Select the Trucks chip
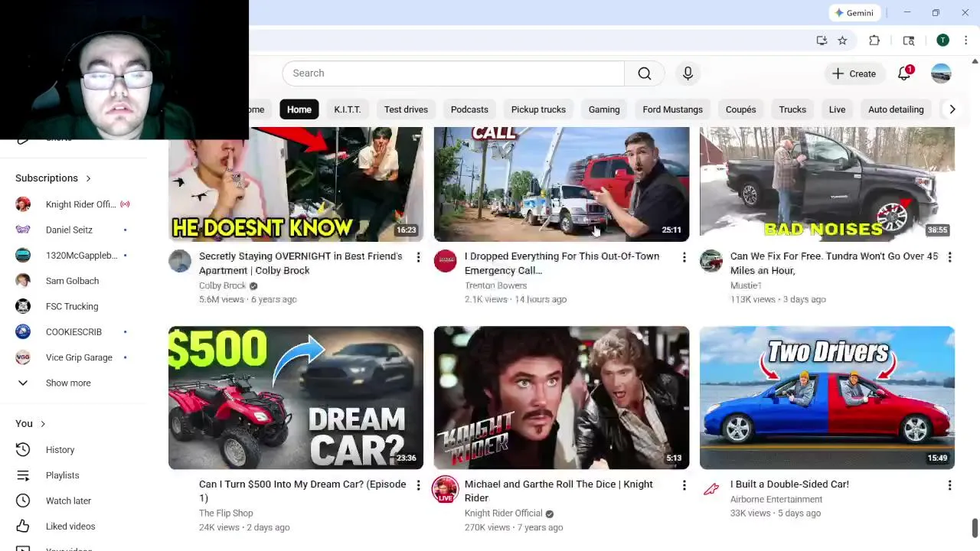The height and width of the screenshot is (551, 980). point(792,109)
